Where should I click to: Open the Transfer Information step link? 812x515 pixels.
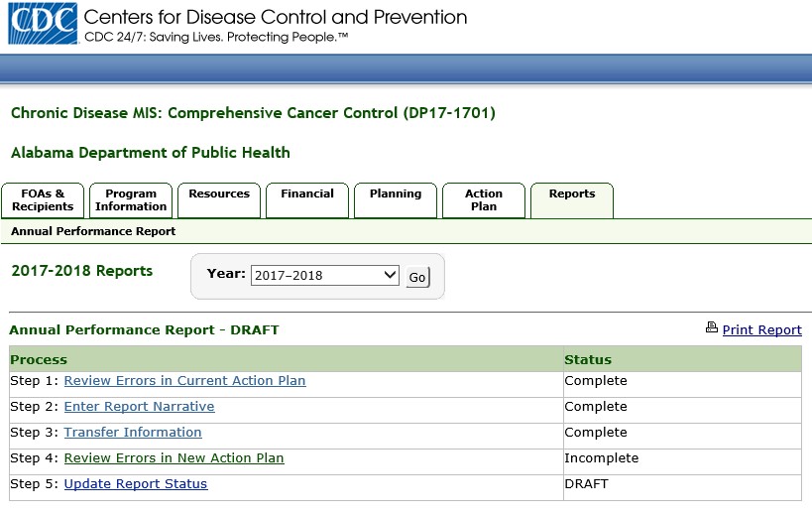pyautogui.click(x=133, y=433)
